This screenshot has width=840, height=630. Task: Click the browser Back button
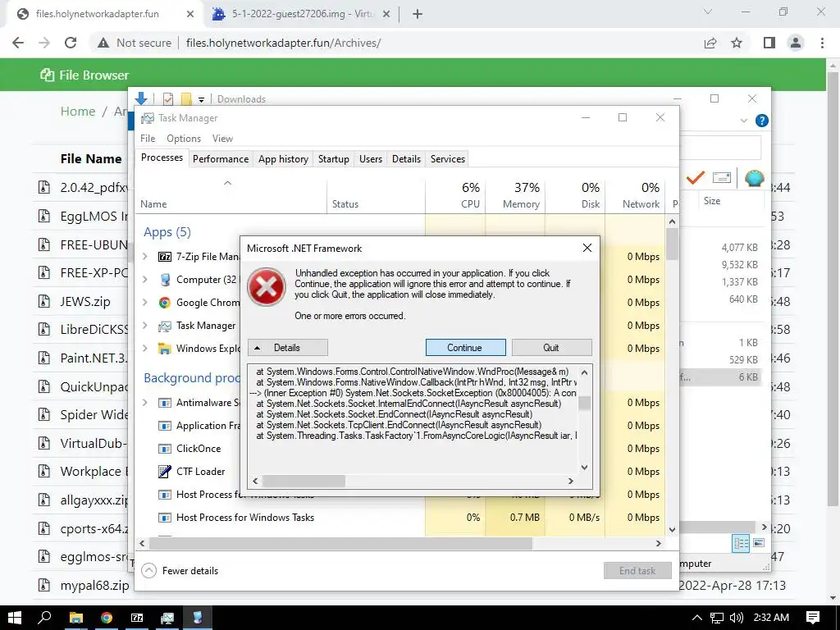(18, 43)
